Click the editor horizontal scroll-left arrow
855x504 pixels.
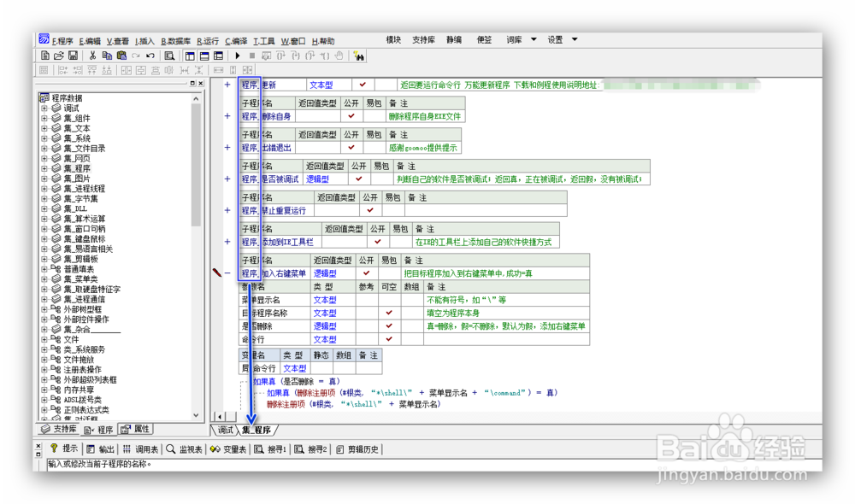click(220, 417)
